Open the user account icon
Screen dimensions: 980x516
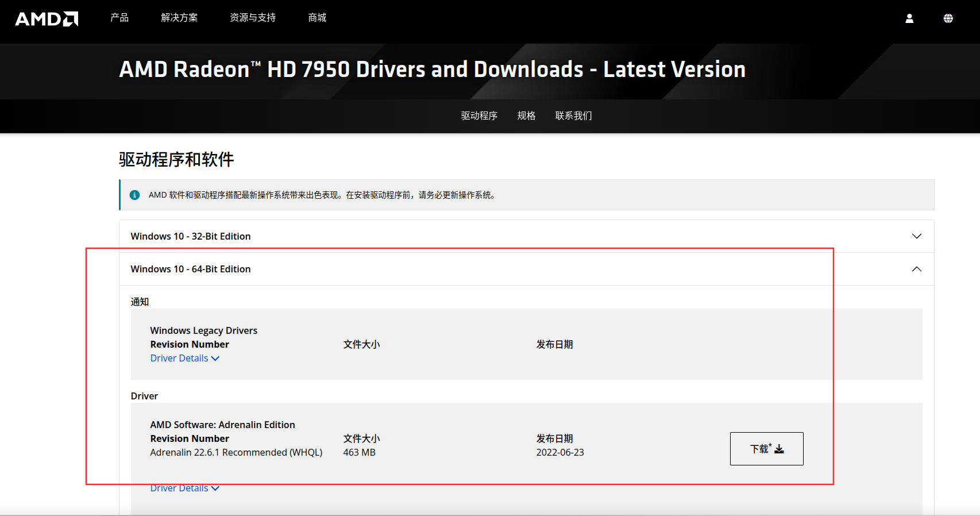click(909, 18)
